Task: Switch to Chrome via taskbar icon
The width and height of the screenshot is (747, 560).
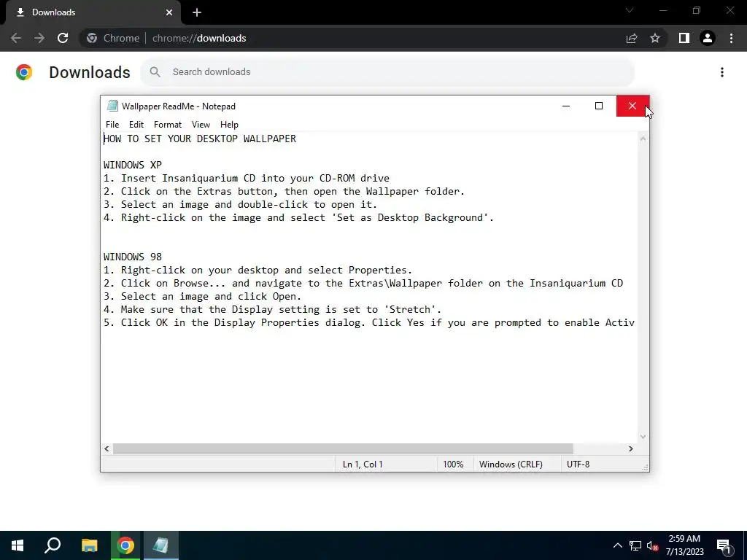Action: pos(125,545)
